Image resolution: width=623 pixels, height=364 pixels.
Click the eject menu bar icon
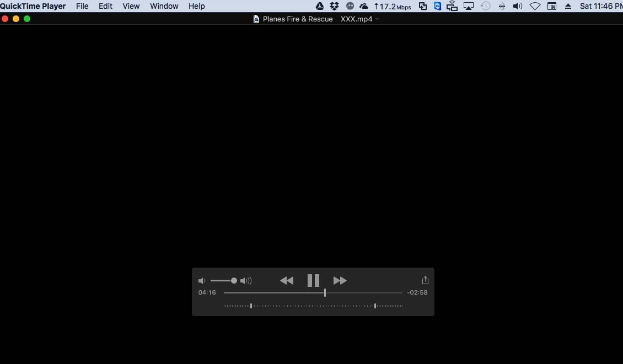pos(568,6)
